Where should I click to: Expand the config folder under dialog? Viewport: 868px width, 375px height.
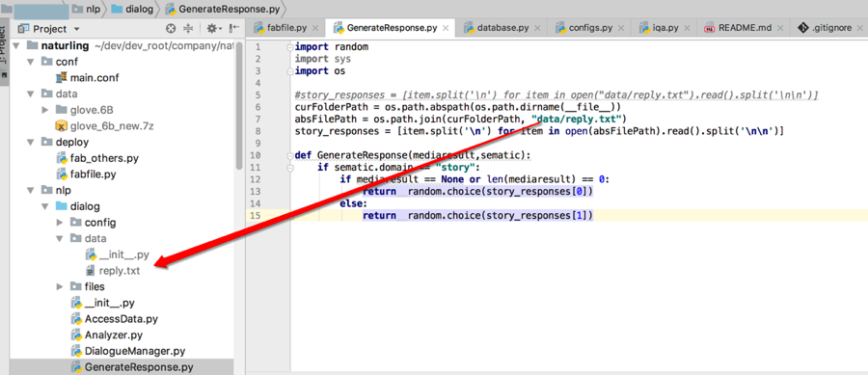tap(61, 223)
